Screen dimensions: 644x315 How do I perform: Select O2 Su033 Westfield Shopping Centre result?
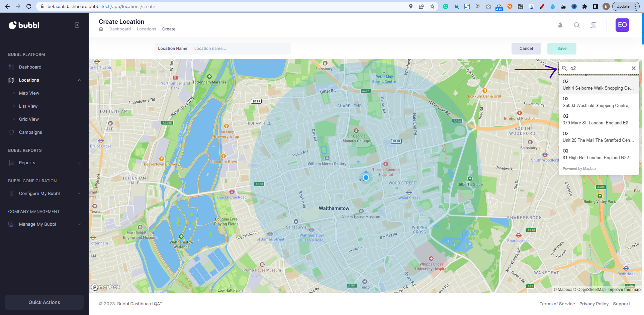pos(599,102)
